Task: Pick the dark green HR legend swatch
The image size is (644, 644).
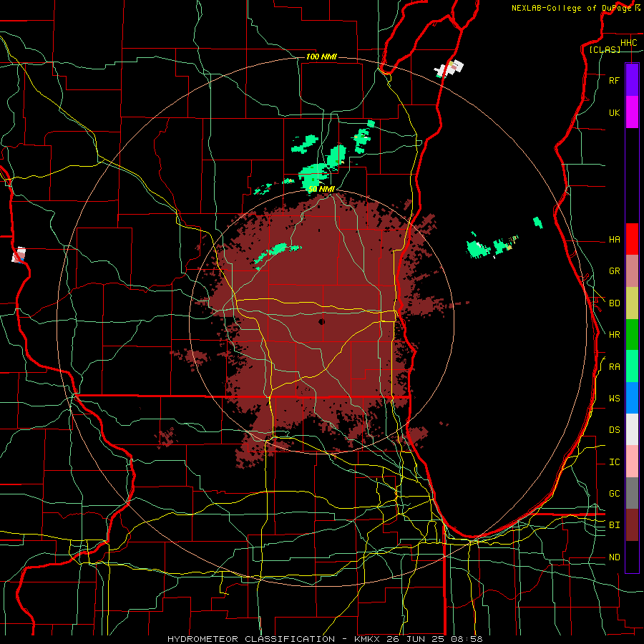Action: (x=632, y=335)
